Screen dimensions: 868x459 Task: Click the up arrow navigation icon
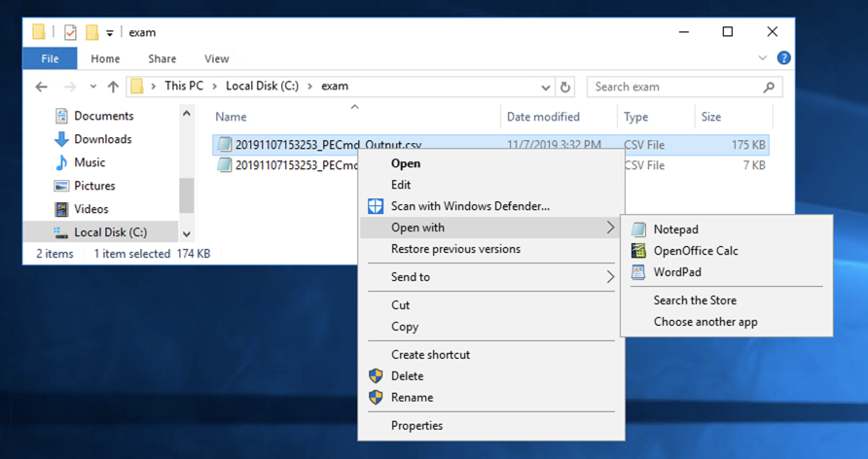click(x=113, y=87)
